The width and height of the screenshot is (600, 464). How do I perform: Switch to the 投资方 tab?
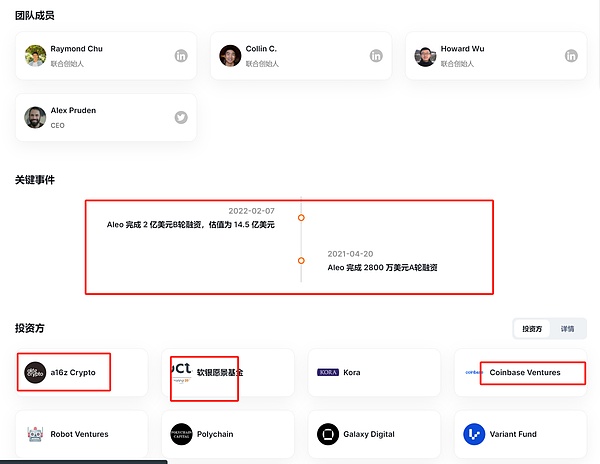[x=532, y=329]
